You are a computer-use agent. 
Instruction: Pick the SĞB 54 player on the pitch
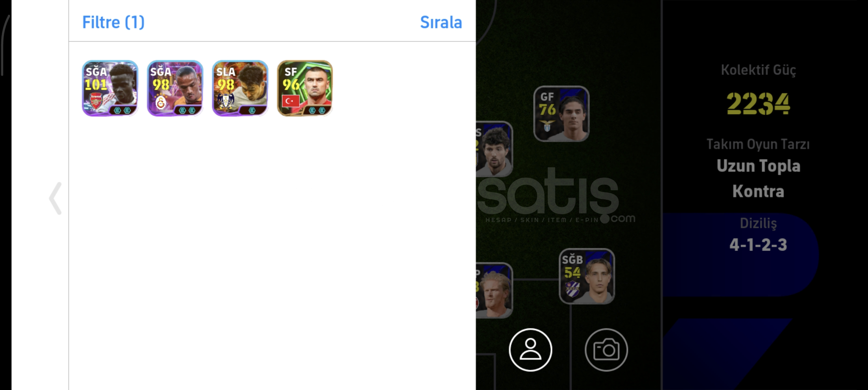[587, 276]
